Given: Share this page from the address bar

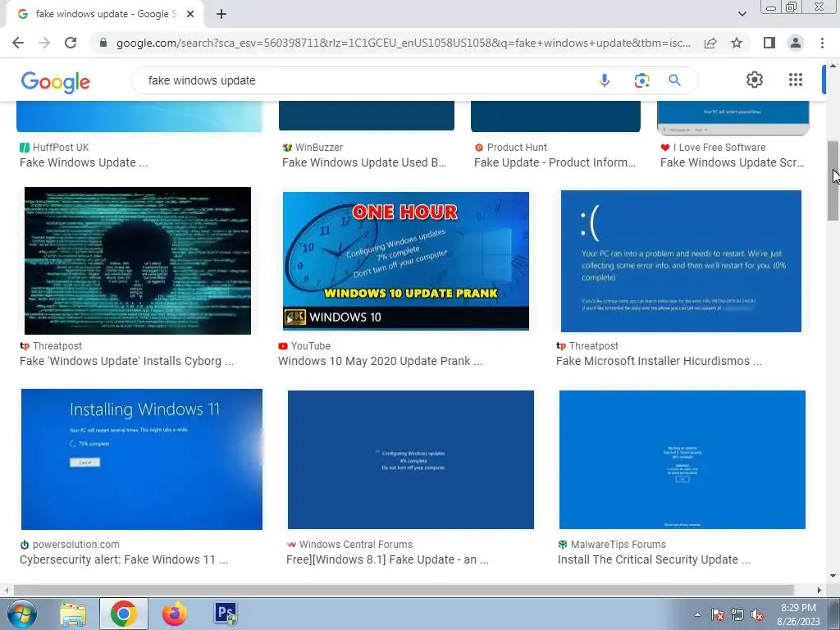Looking at the screenshot, I should click(x=710, y=43).
